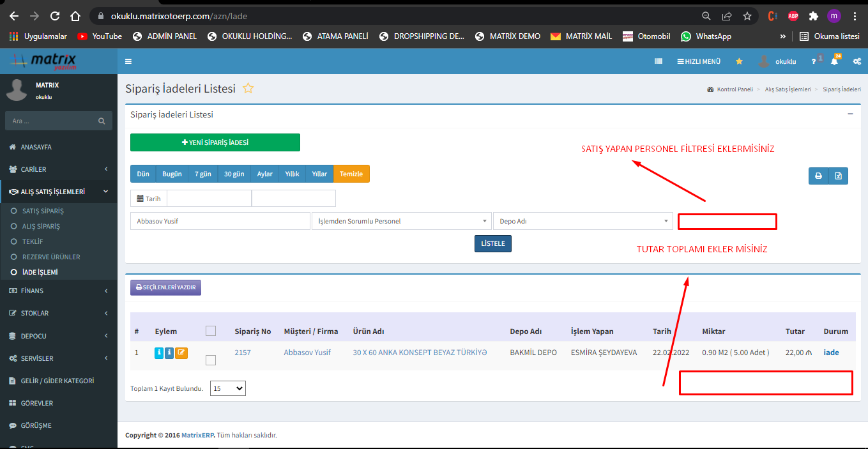868x449 pixels.
Task: Click the print icon button
Action: (818, 176)
